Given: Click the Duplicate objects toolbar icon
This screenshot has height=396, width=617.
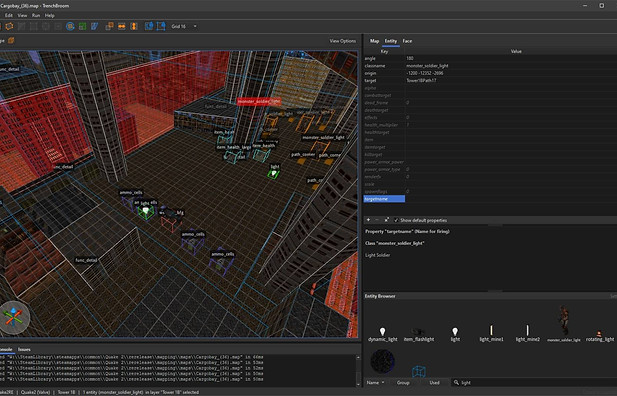Looking at the screenshot, I should (109, 26).
